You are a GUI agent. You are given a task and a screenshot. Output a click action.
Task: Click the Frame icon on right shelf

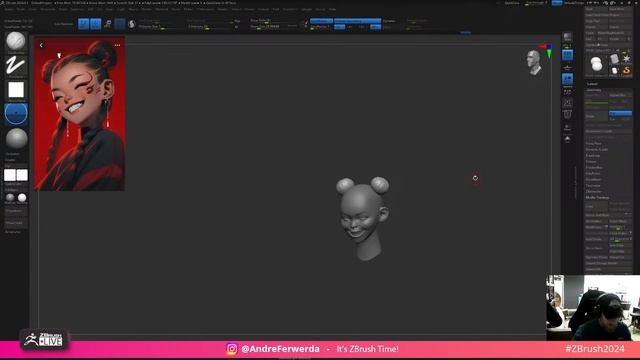(x=567, y=103)
